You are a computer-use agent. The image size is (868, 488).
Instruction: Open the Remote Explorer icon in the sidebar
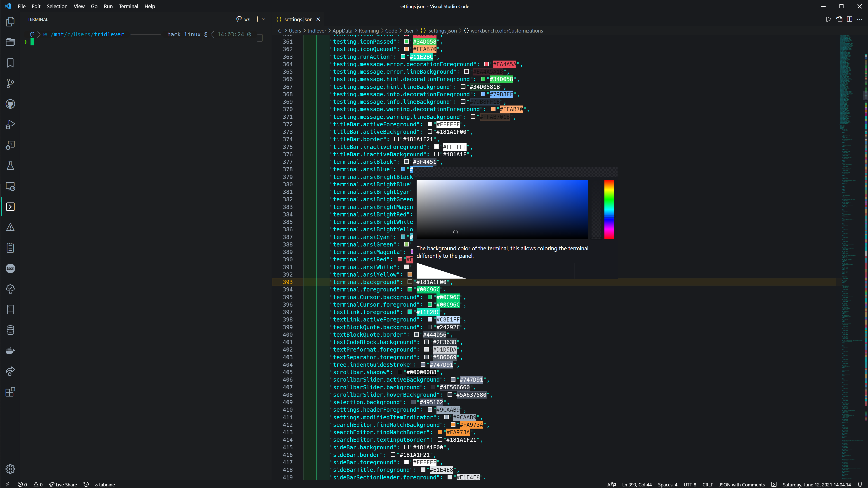[10, 187]
